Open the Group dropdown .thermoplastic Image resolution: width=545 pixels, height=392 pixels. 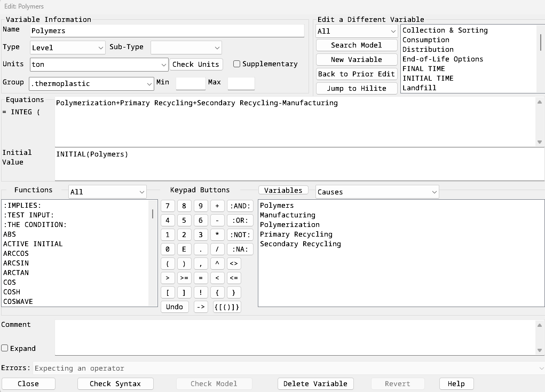(x=91, y=83)
